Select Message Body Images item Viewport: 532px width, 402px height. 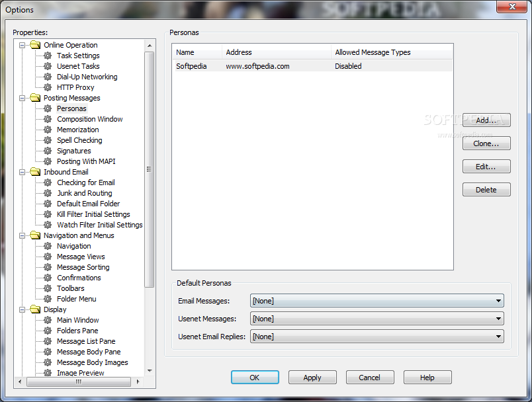click(92, 362)
